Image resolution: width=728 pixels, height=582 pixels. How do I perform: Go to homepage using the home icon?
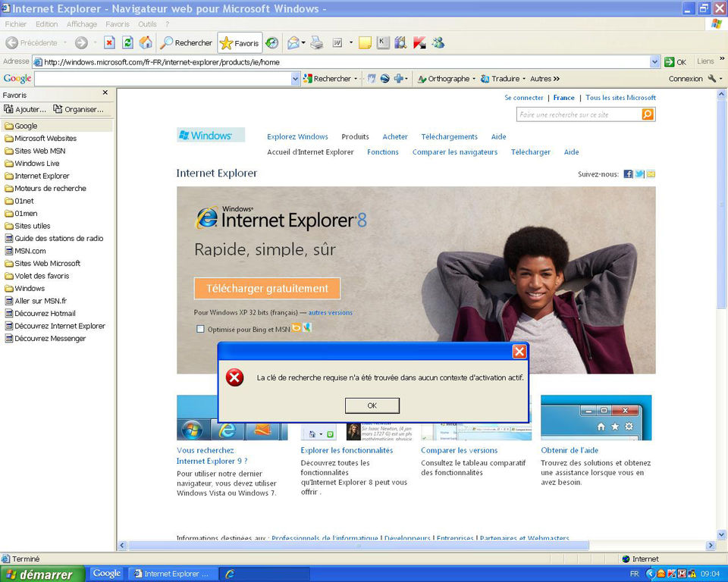[x=146, y=42]
